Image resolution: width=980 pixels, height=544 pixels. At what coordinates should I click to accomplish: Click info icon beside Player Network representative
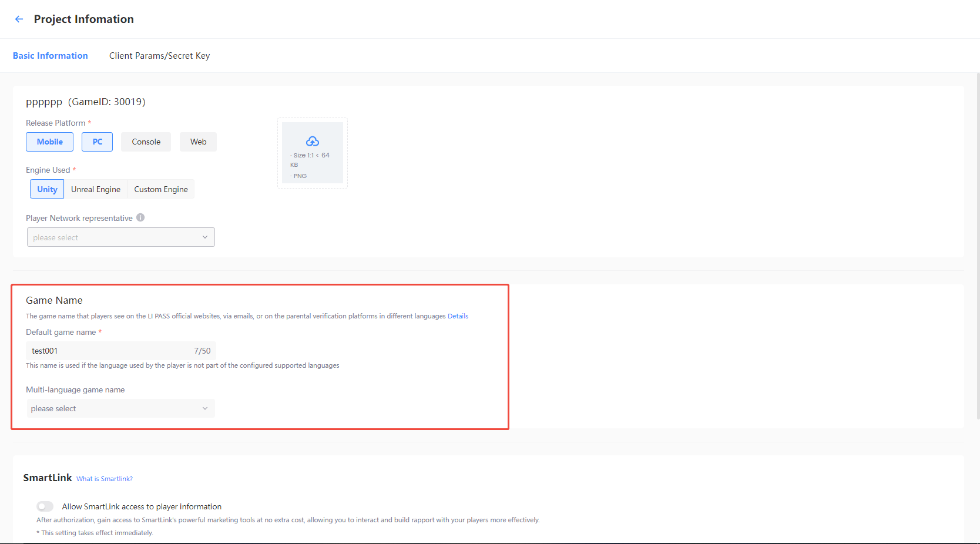tap(140, 217)
